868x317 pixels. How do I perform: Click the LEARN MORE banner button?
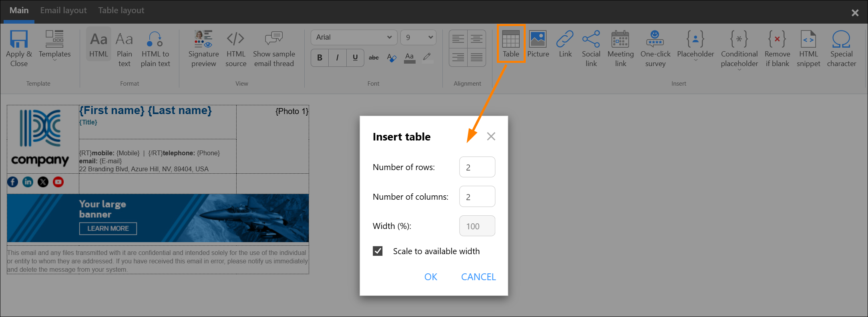108,229
